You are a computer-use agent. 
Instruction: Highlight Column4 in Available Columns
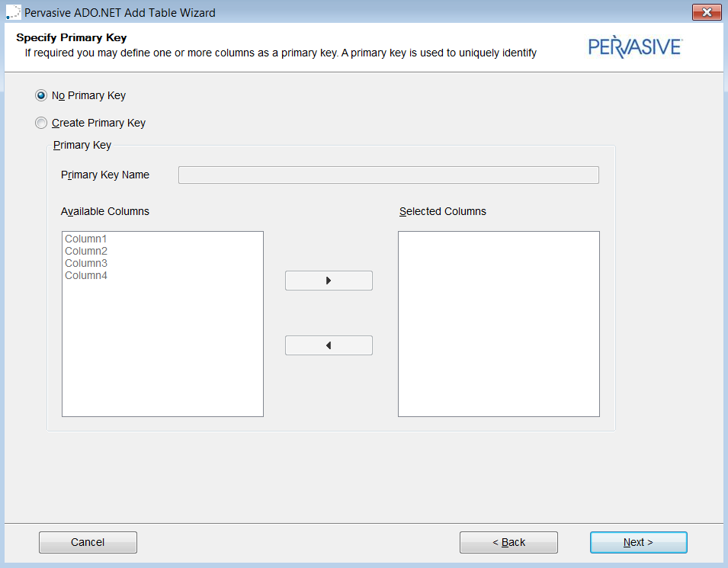[86, 275]
